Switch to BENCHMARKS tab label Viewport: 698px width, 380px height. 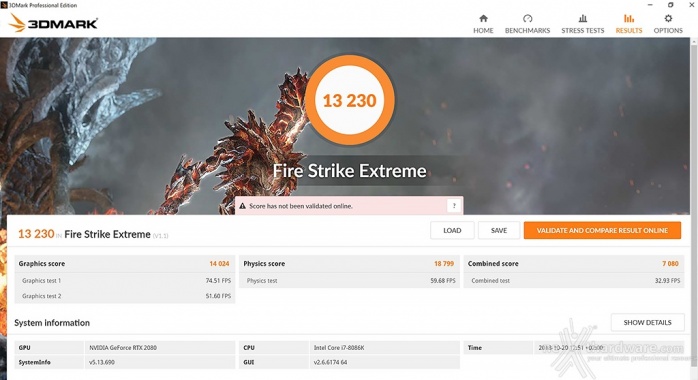(x=528, y=30)
